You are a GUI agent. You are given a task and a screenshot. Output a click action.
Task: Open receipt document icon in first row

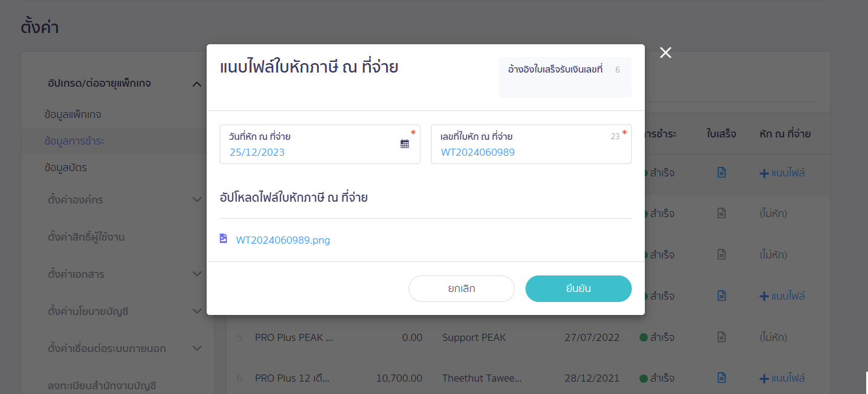click(x=721, y=173)
